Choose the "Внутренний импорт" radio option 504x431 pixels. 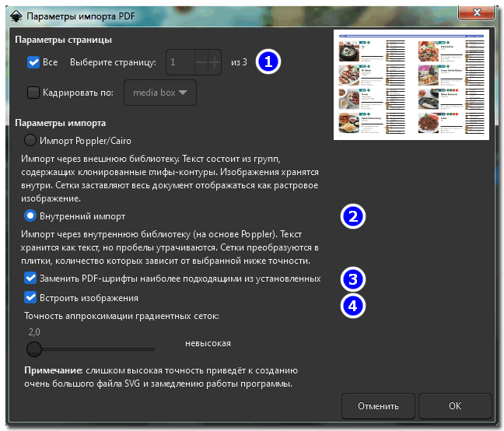[x=31, y=215]
